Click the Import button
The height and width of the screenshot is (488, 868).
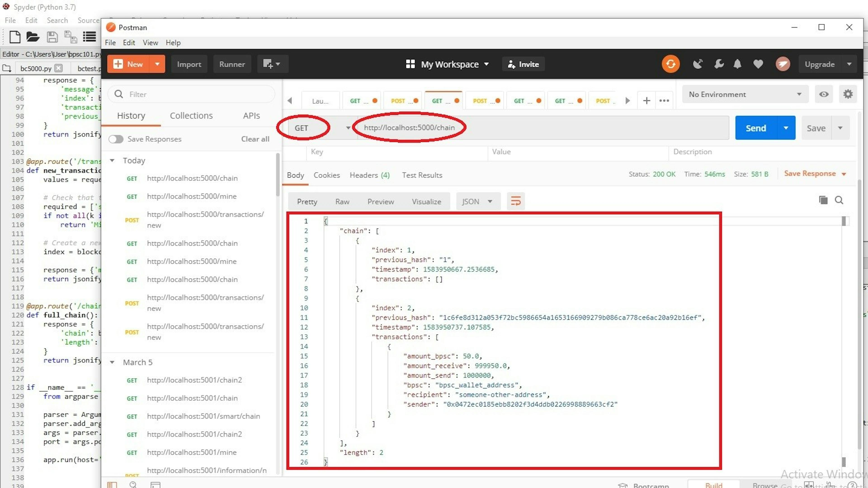(189, 64)
